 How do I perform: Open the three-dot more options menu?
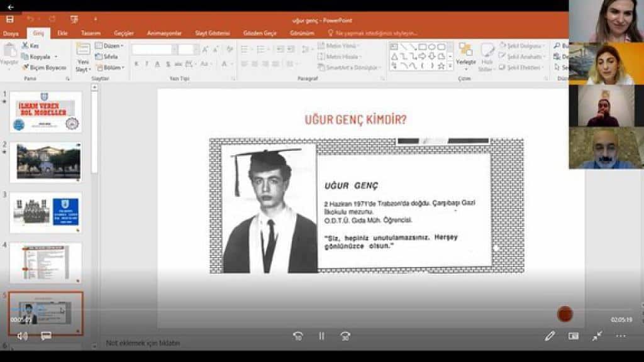(621, 336)
